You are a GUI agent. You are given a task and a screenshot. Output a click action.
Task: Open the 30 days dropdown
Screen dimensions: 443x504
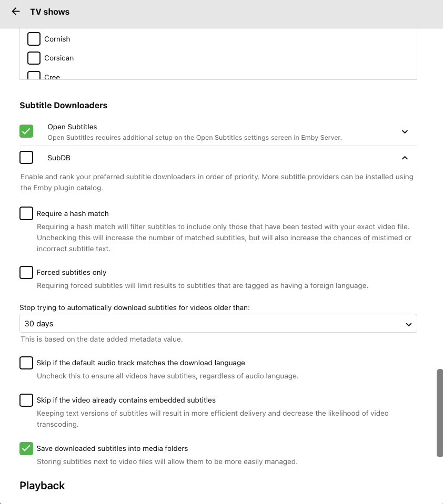coord(218,324)
